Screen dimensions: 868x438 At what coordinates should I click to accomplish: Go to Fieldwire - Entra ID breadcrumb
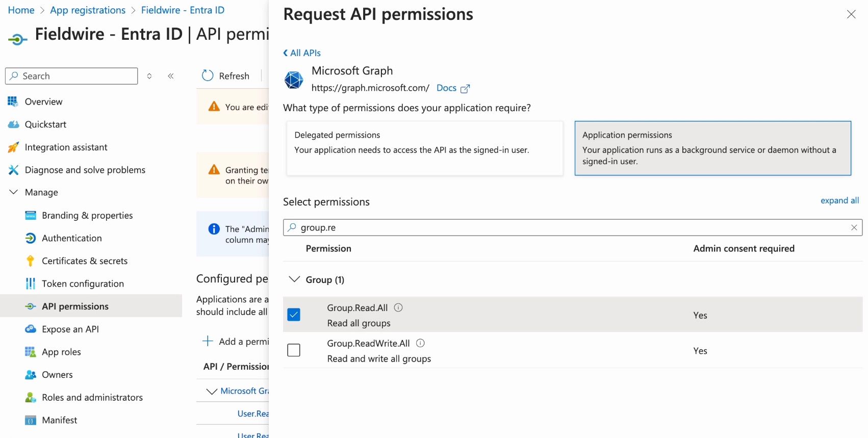coord(183,10)
